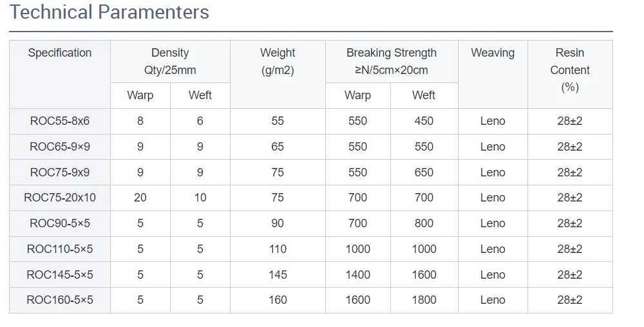Select the ROC55-8x6 specification cell
The width and height of the screenshot is (644, 327).
click(x=60, y=121)
